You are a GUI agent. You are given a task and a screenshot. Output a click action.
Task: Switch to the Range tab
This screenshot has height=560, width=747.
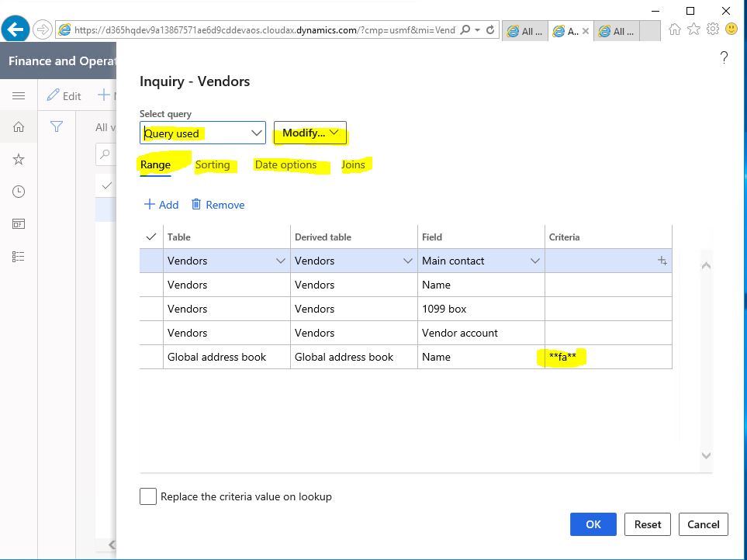[x=155, y=164]
